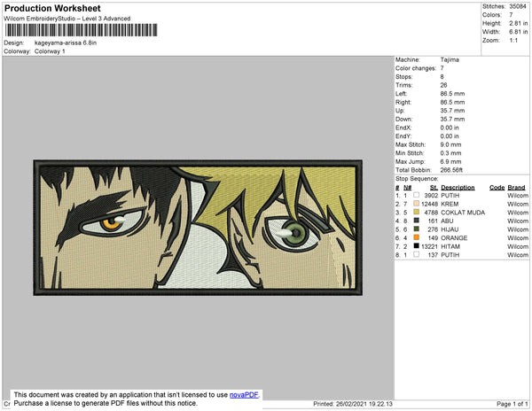The width and height of the screenshot is (532, 411).
Task: Select the machine value 'Tajima'
Action: click(x=450, y=59)
